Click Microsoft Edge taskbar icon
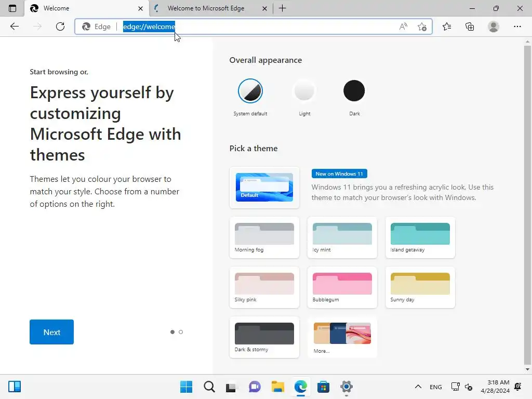 tap(301, 387)
